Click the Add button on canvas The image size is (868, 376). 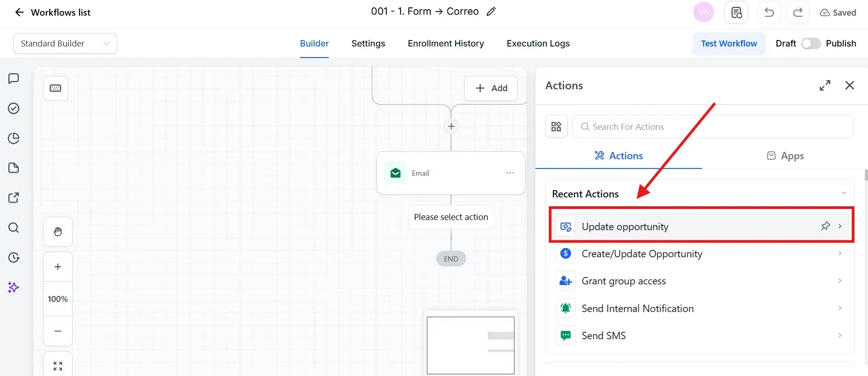(x=491, y=88)
